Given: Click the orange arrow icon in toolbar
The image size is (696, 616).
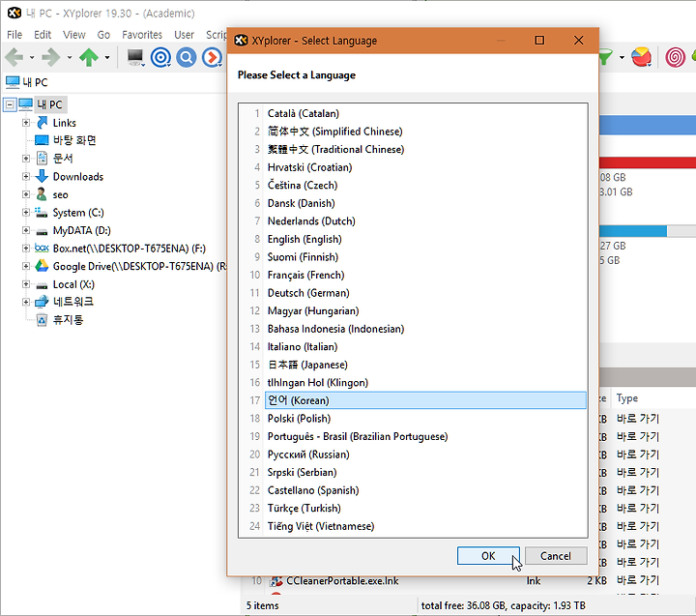Looking at the screenshot, I should 212,57.
